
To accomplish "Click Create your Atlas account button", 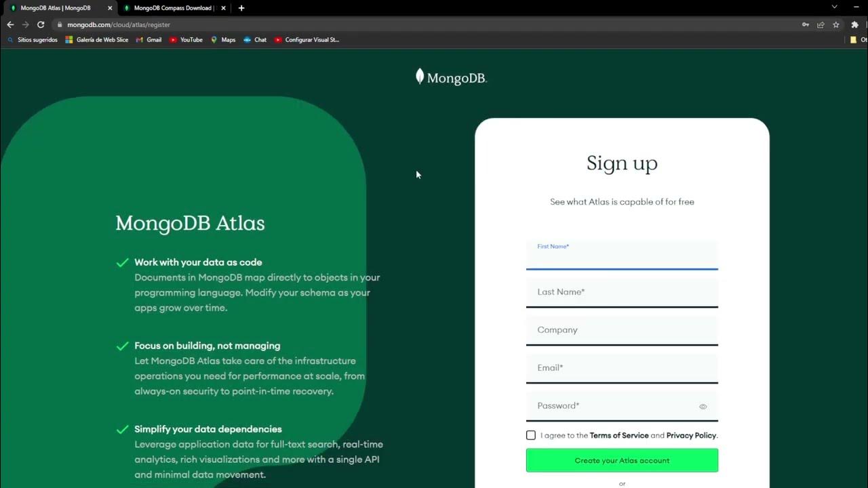I will [x=622, y=460].
